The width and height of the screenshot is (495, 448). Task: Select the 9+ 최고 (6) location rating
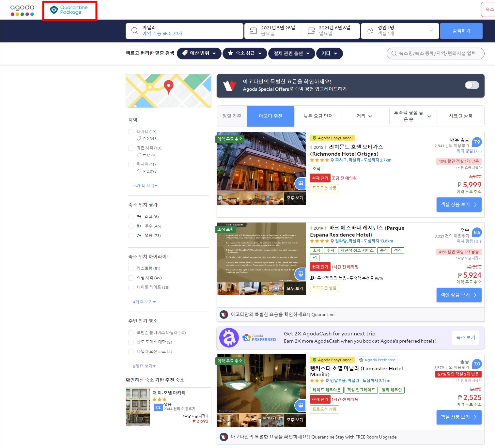(x=131, y=217)
